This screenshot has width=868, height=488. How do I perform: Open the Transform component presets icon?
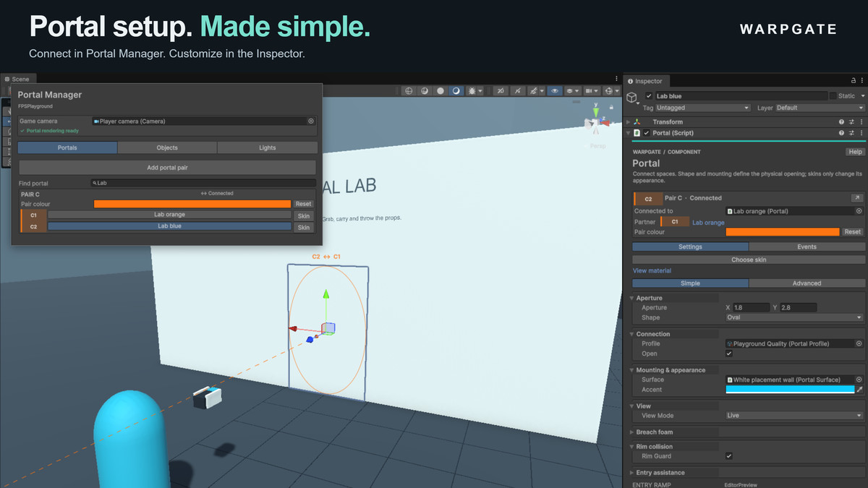[851, 122]
